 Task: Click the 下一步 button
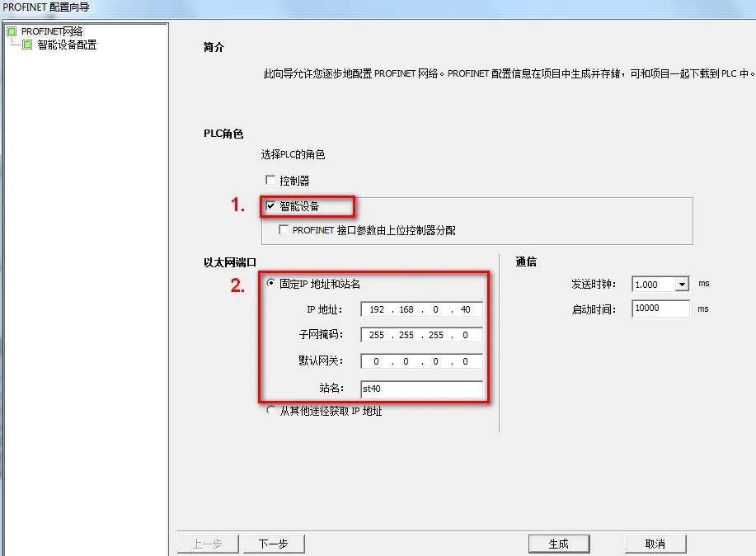coord(274,543)
